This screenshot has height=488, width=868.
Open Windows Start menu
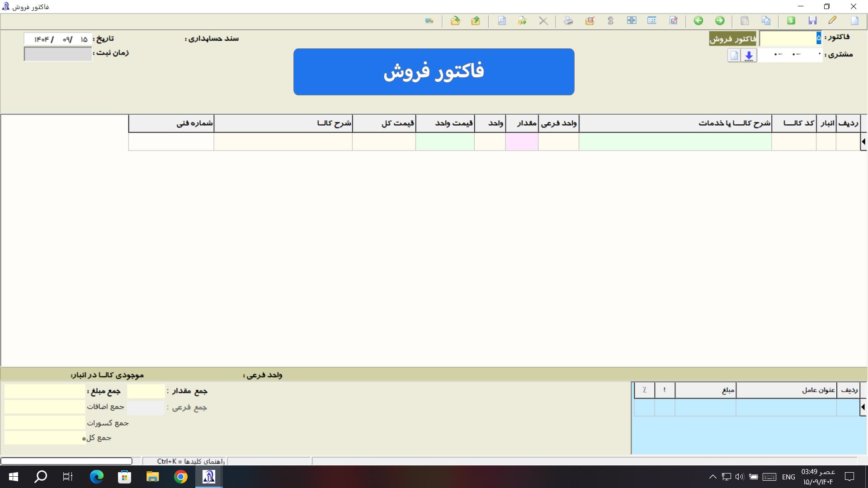coord(13,477)
